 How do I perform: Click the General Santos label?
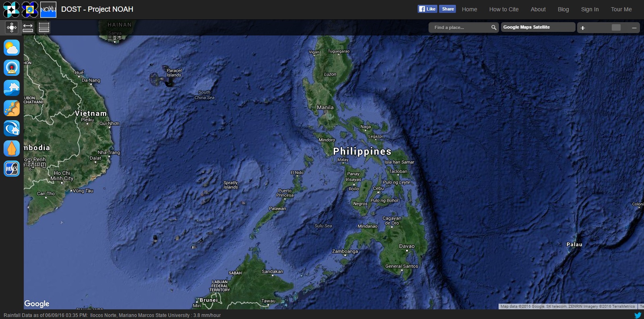pyautogui.click(x=402, y=266)
